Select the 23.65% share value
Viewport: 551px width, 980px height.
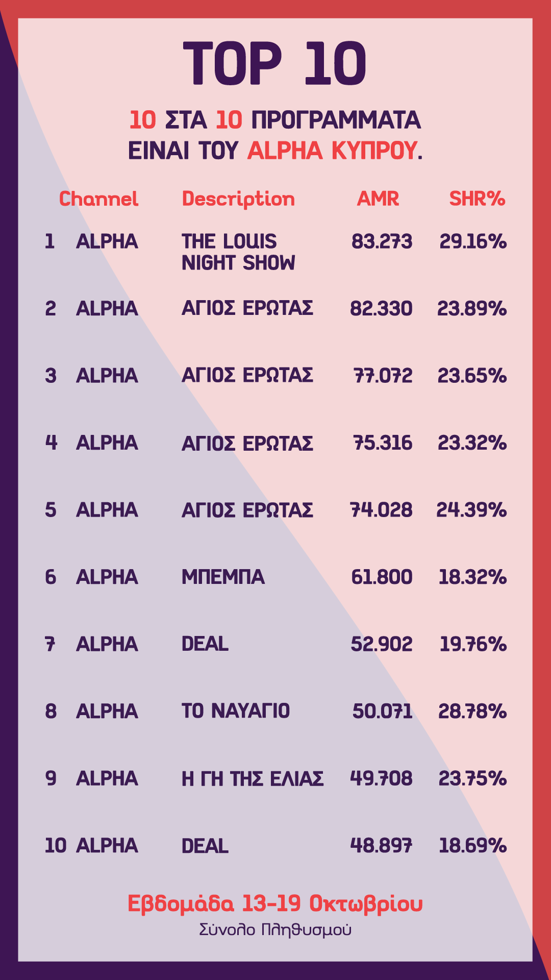pos(472,376)
